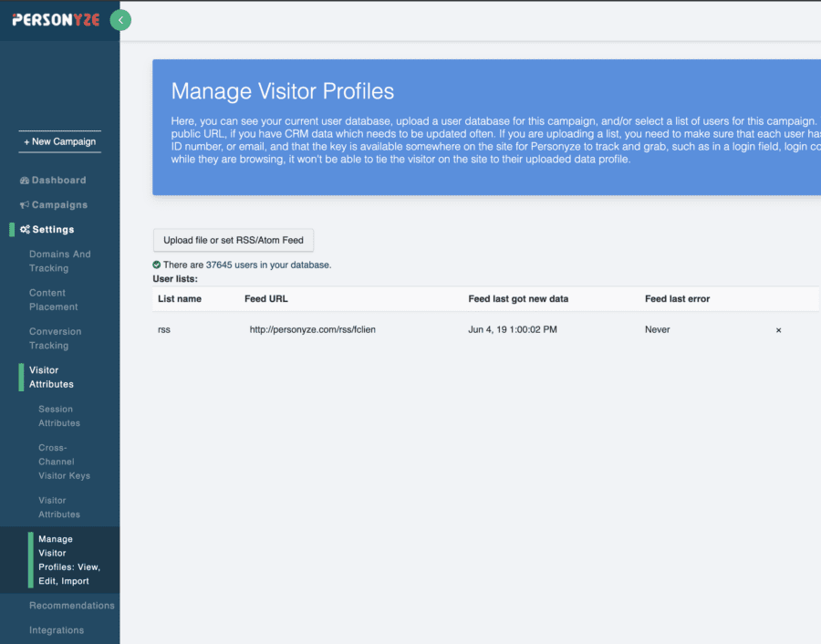Select Manage Visitor Profiles: View, Edit, Import
This screenshot has height=644, width=821.
[68, 560]
